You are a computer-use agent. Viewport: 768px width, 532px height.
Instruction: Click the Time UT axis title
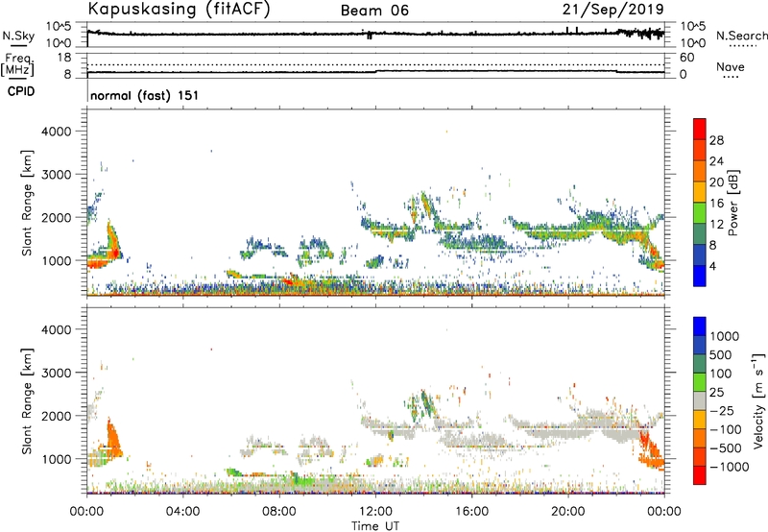[375, 526]
